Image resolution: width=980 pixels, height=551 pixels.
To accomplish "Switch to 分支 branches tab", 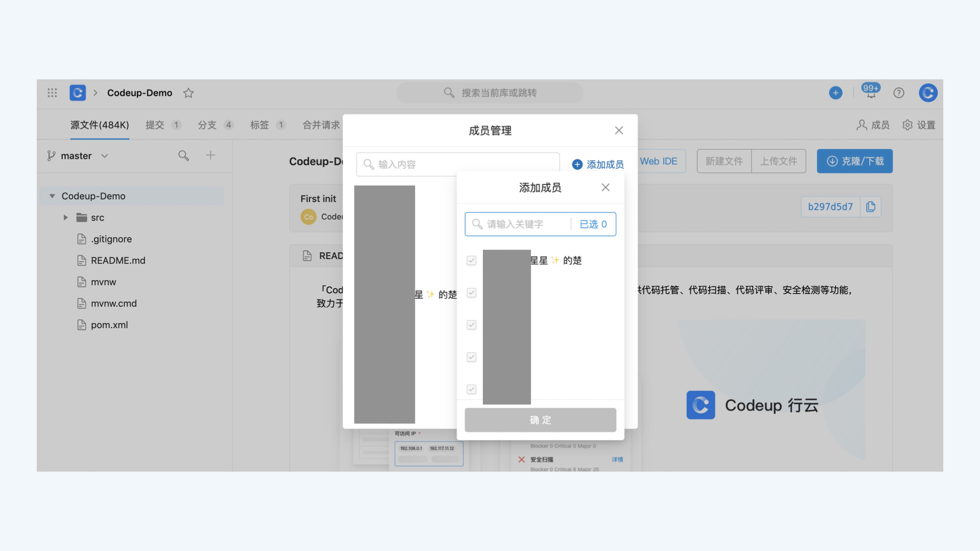I will coord(215,125).
